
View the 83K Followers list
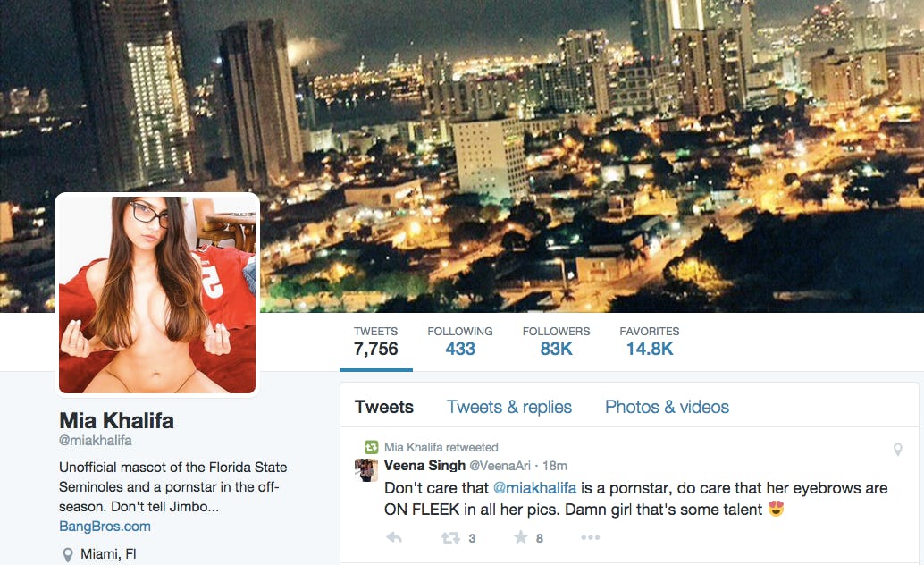[556, 342]
